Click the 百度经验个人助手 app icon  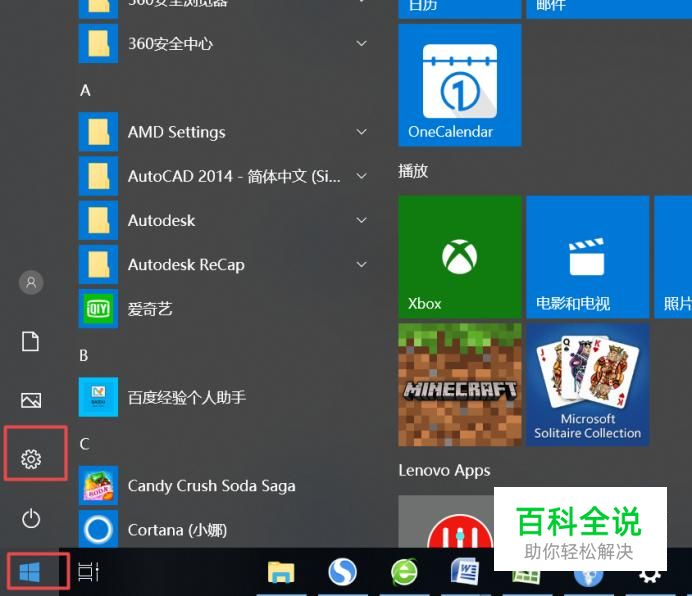coord(98,397)
